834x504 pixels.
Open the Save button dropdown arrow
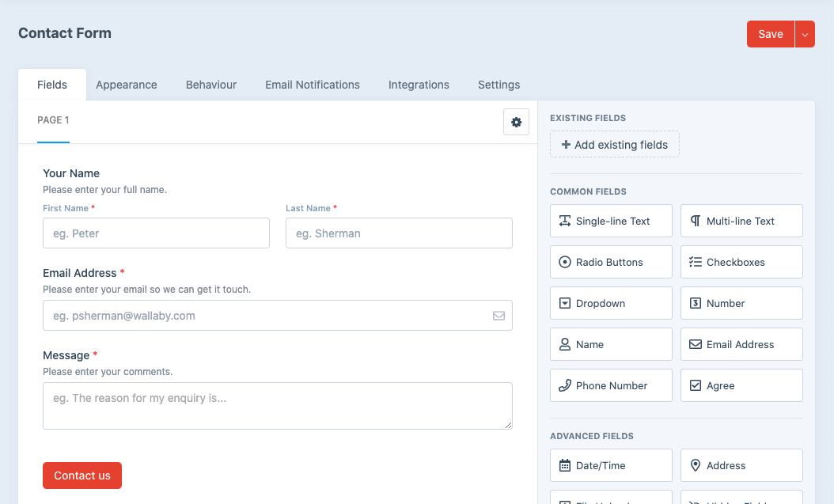pos(805,34)
